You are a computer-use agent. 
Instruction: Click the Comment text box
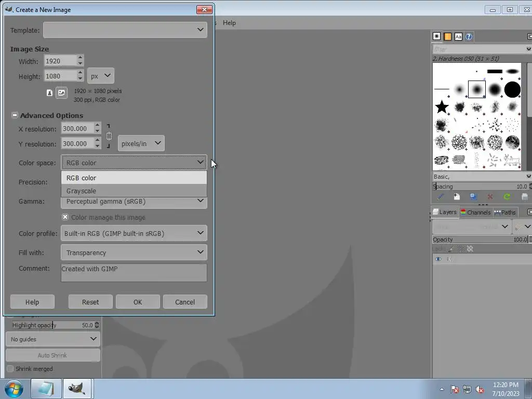(134, 272)
